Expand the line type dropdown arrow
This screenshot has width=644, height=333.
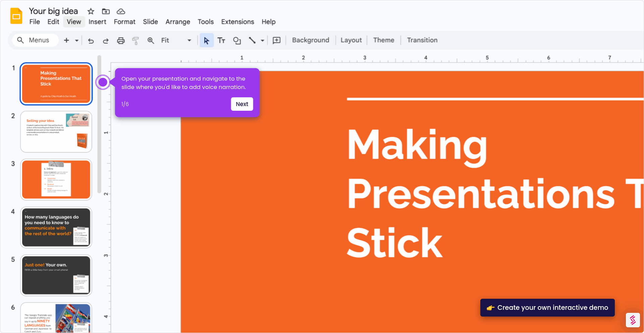coord(262,41)
